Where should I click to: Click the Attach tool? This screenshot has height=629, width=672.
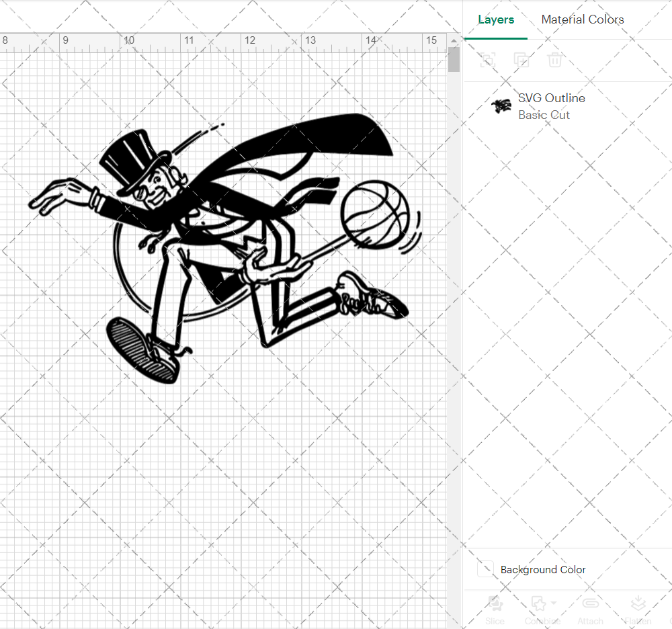(590, 610)
